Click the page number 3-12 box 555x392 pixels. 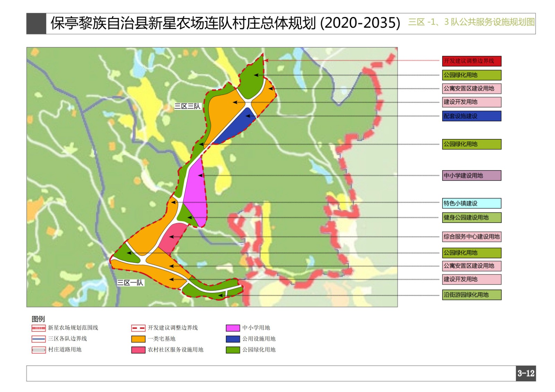point(526,374)
